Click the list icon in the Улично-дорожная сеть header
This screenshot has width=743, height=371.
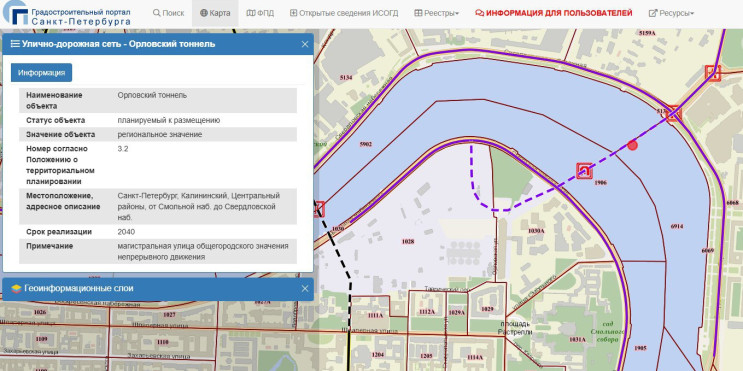15,44
